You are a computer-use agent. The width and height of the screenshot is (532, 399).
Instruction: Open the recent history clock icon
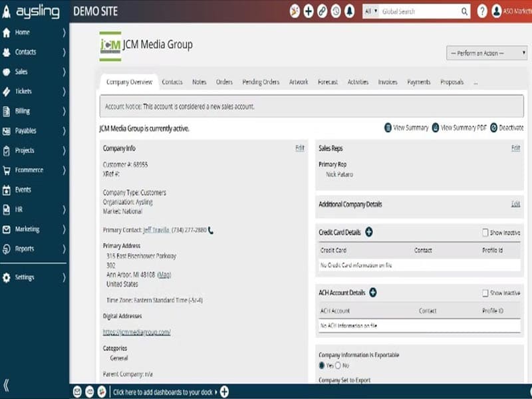point(336,11)
